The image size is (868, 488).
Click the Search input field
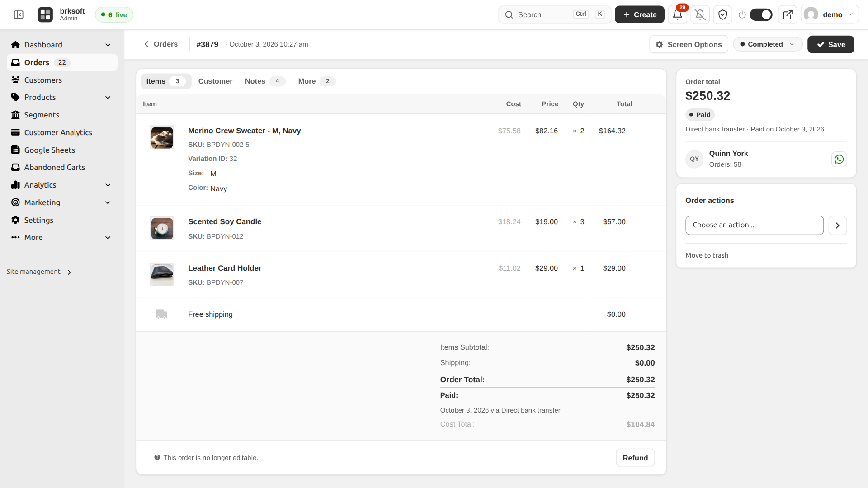click(555, 14)
